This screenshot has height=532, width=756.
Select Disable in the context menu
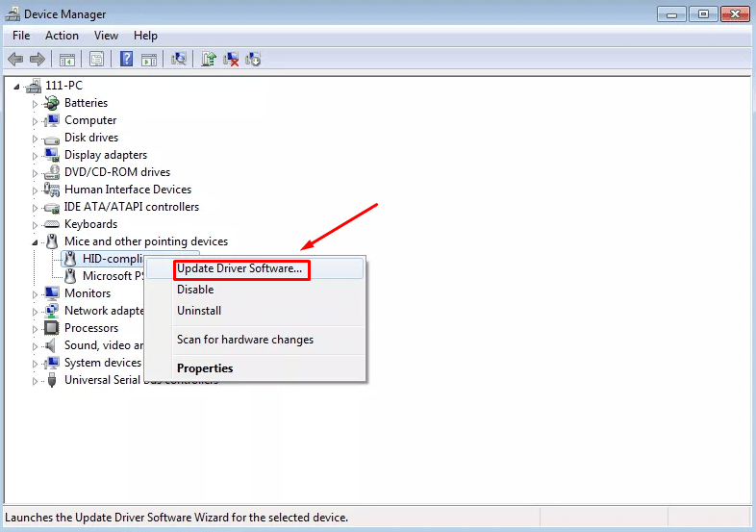pos(195,290)
